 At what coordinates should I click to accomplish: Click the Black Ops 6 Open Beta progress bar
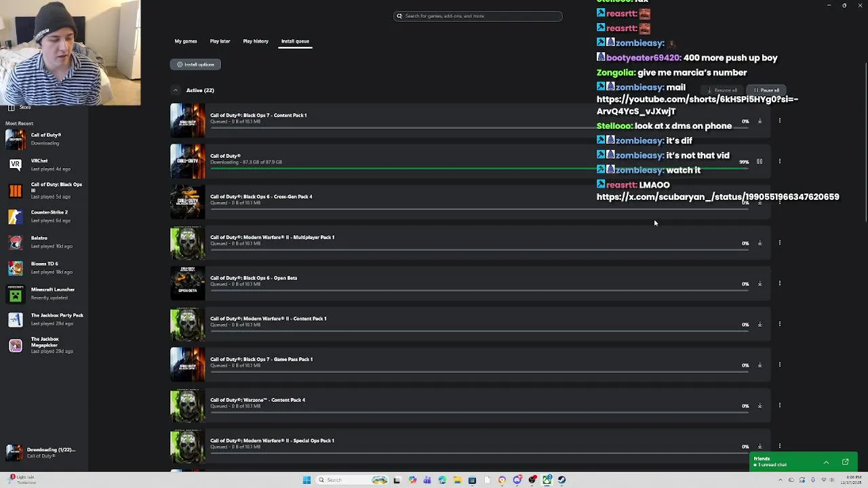479,290
